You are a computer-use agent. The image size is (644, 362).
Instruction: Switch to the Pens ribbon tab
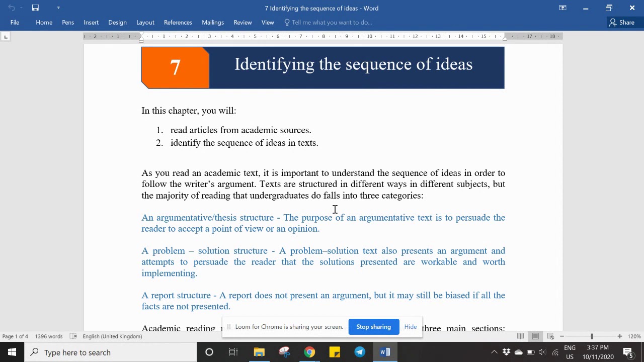[x=68, y=22]
